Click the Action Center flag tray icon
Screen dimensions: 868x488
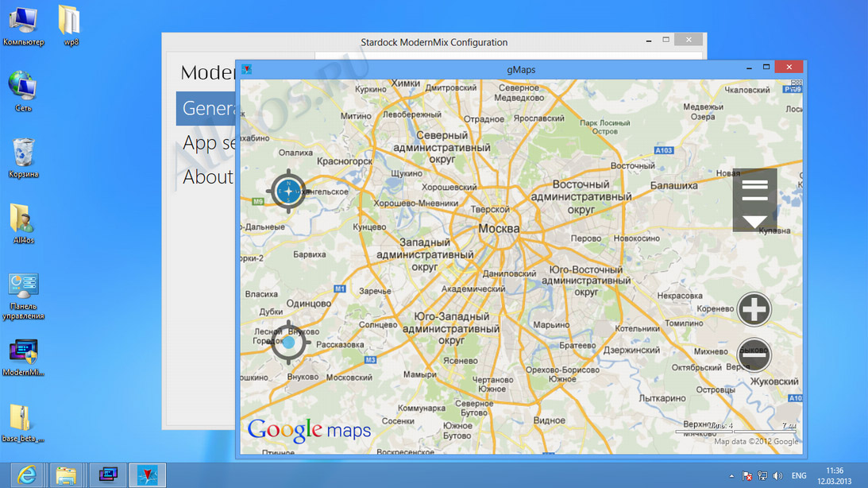click(746, 476)
